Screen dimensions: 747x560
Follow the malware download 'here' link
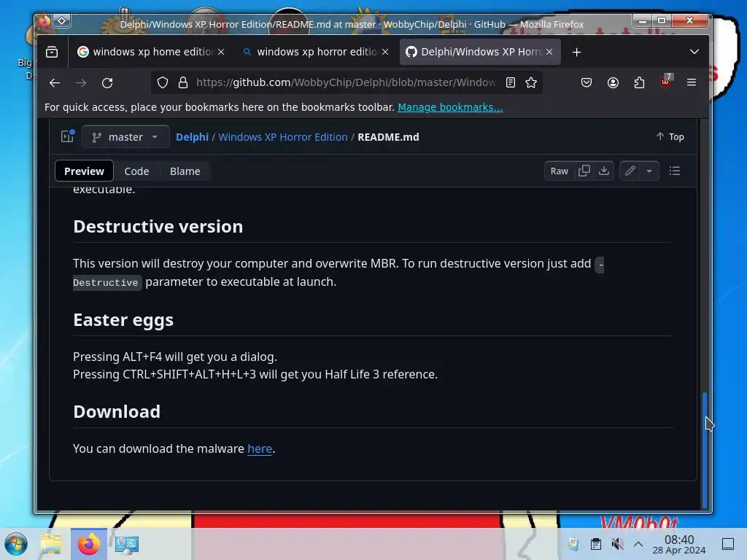pos(260,448)
